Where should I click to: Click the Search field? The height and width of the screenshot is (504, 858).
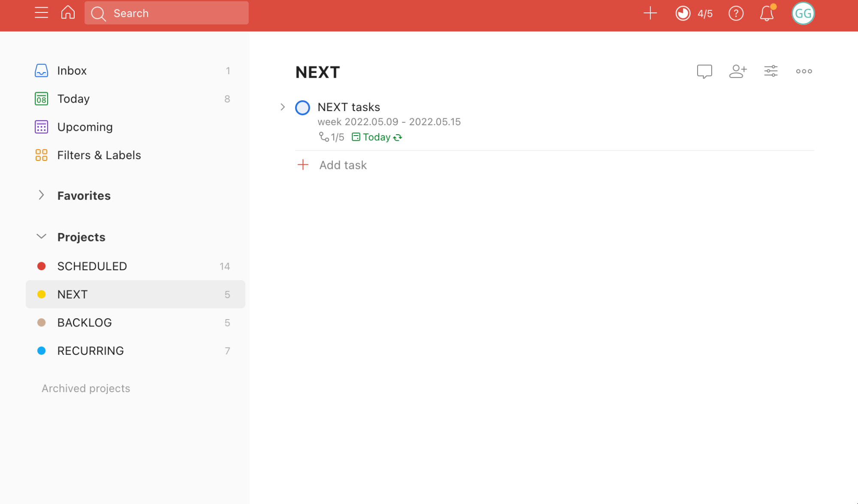point(166,13)
